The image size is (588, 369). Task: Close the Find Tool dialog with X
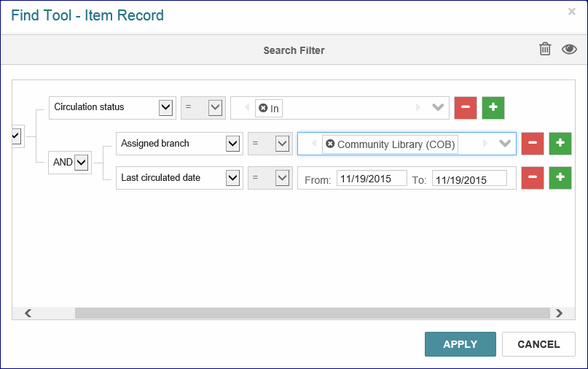[571, 12]
